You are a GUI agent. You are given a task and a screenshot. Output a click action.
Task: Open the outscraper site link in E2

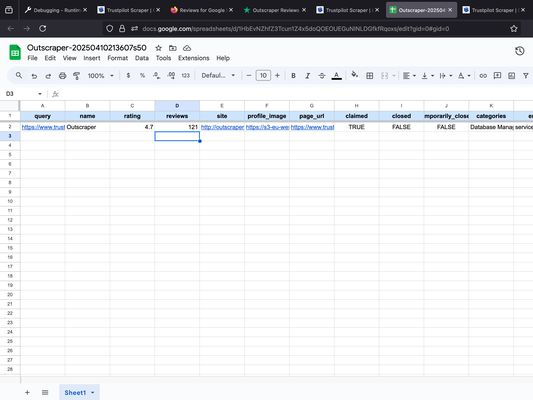coord(222,127)
